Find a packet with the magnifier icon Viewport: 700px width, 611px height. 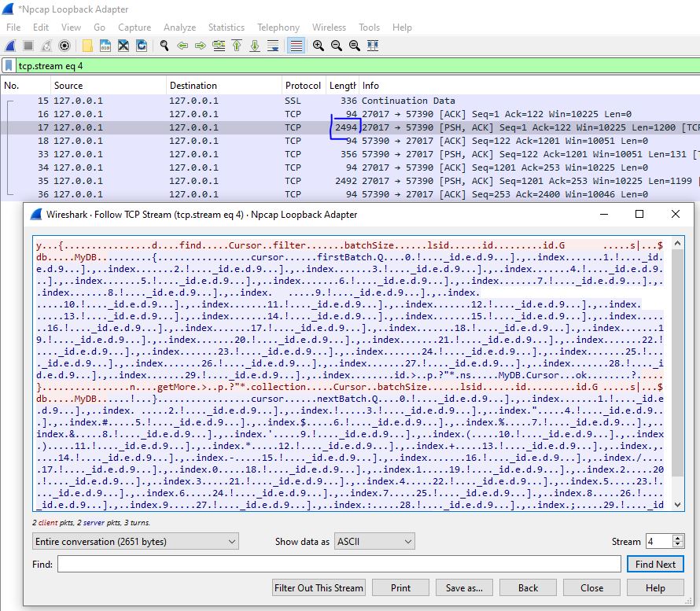pyautogui.click(x=164, y=46)
